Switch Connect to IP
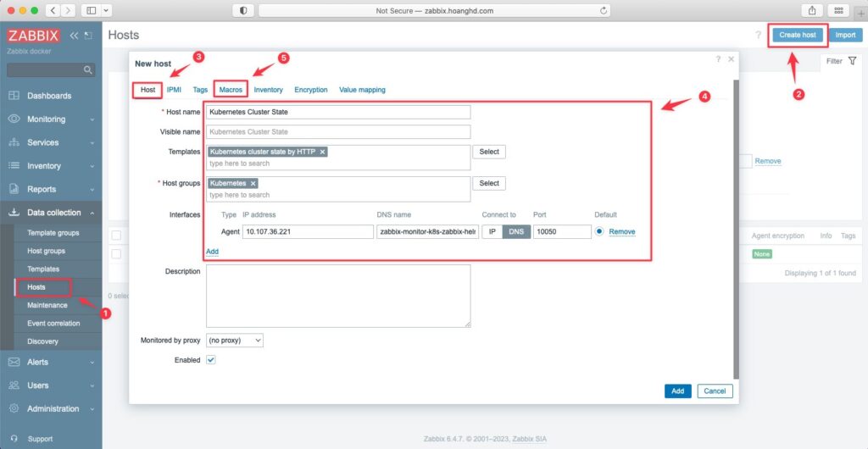Screen dimensions: 868x449 [x=492, y=231]
